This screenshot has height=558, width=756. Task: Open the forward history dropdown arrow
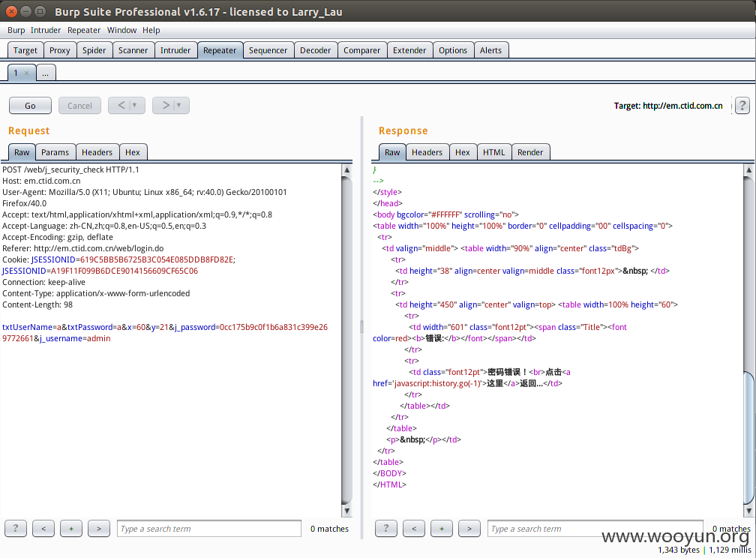[x=178, y=105]
